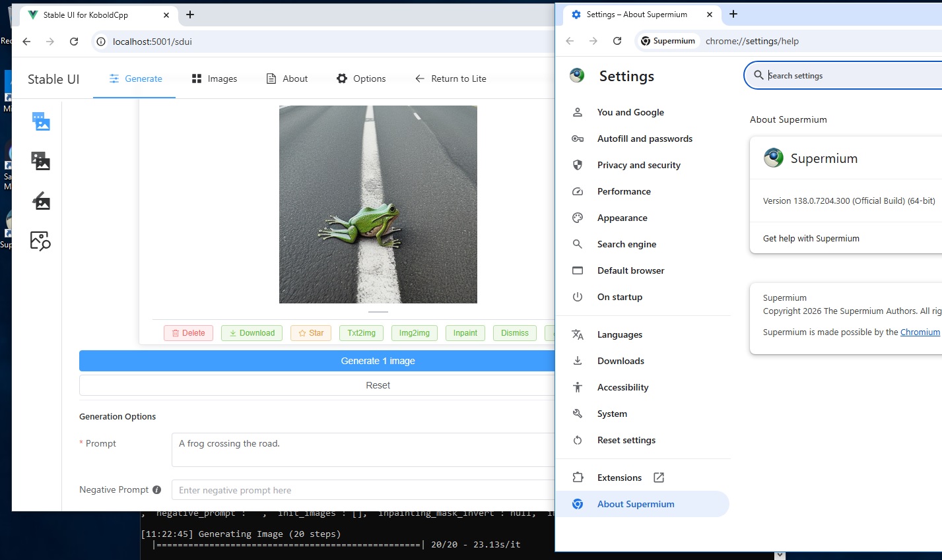This screenshot has width=942, height=560.
Task: Click the Supermium chip in the address bar
Action: pos(668,41)
